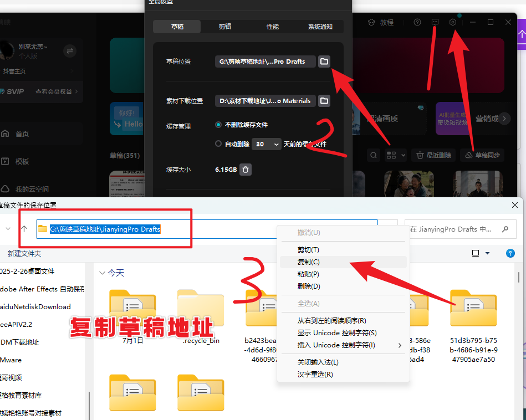Screen dimensions: 526x420
Task: Click the folder icon beside 素材下载位置 path
Action: (324, 101)
